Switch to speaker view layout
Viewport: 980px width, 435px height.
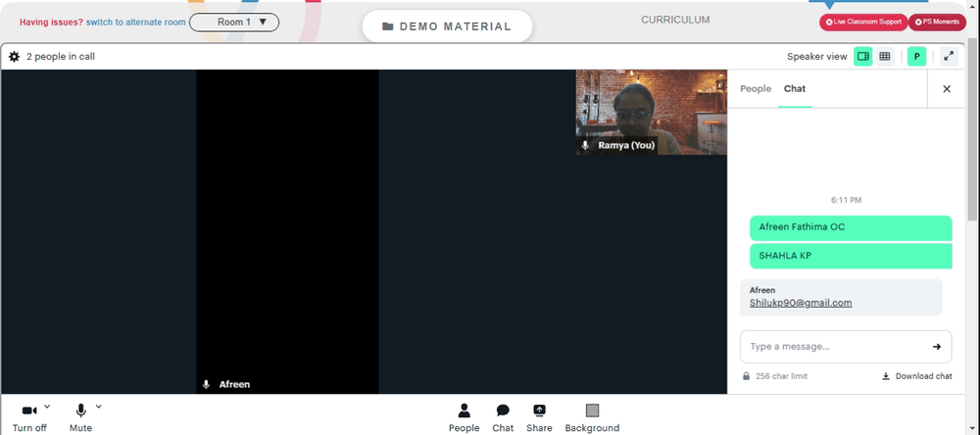pyautogui.click(x=863, y=56)
